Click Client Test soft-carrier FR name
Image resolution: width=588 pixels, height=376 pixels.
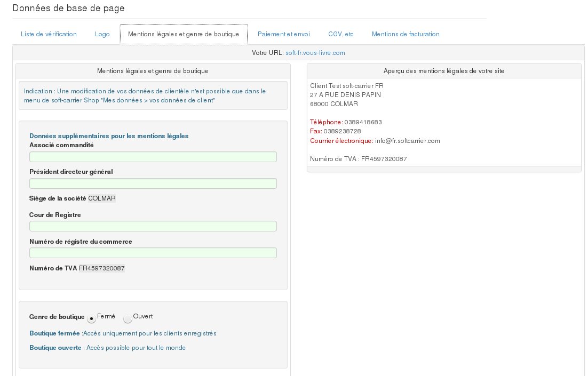[346, 86]
